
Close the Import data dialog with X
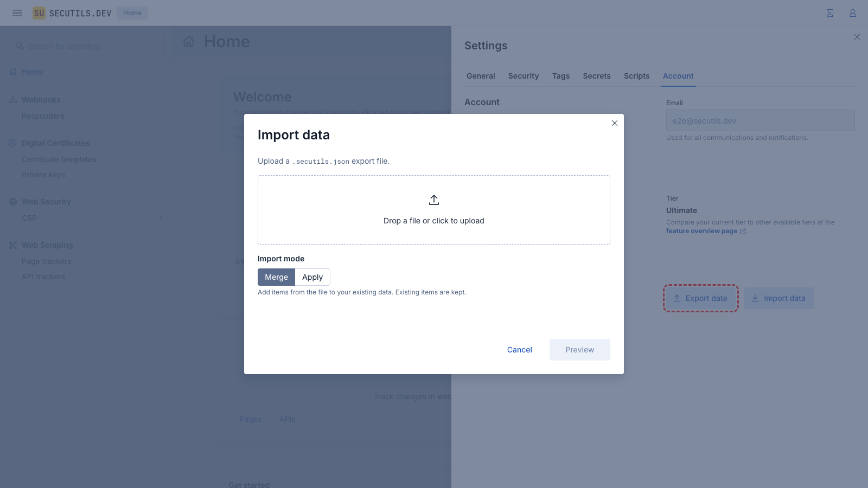click(x=615, y=123)
